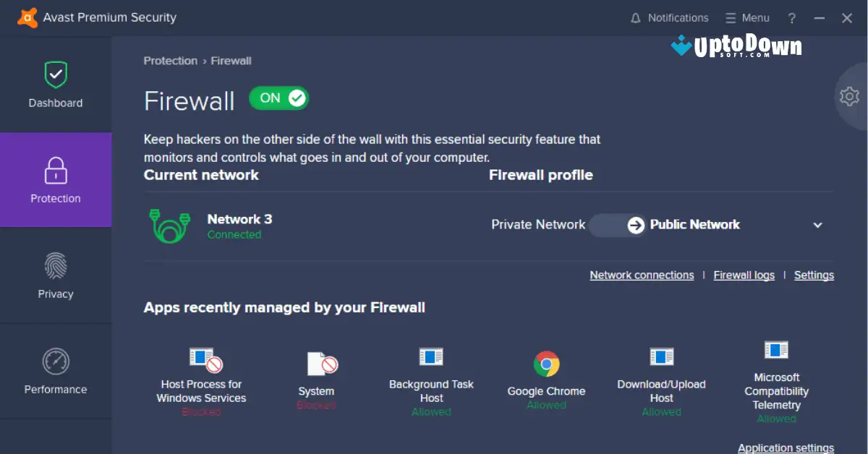This screenshot has height=454, width=868.
Task: Toggle the Firewall ON switch
Action: (x=278, y=98)
